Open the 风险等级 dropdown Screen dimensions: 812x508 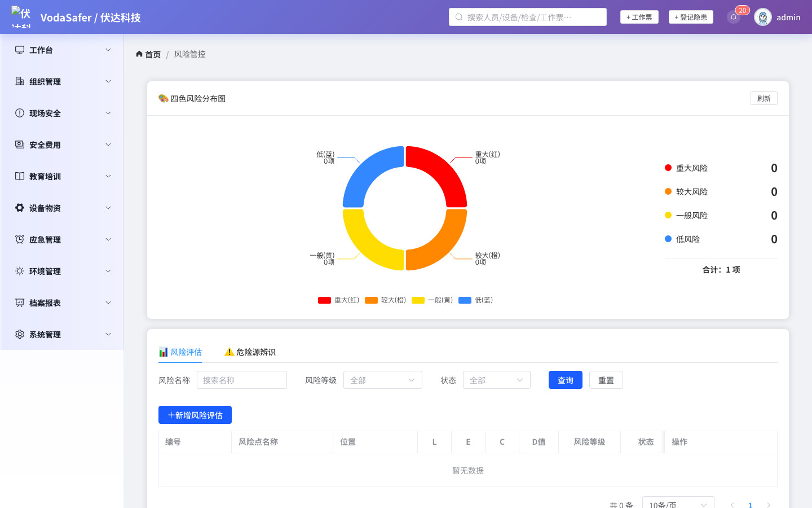(x=383, y=380)
